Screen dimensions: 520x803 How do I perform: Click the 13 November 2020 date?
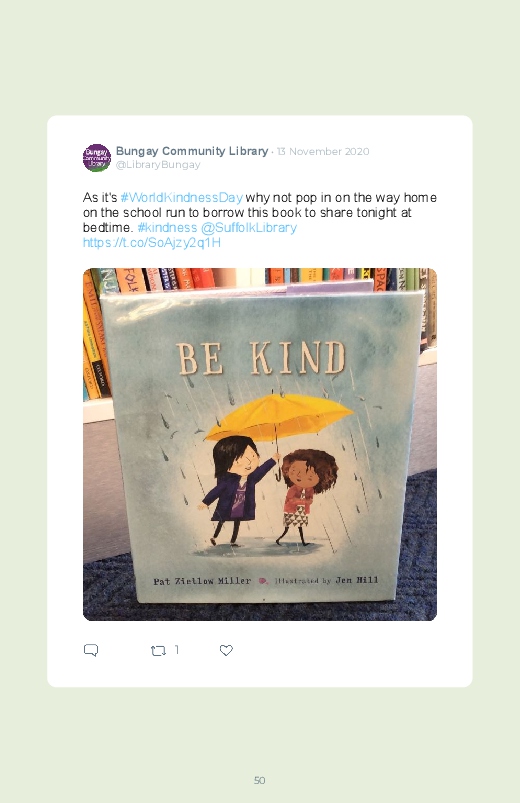pyautogui.click(x=323, y=152)
